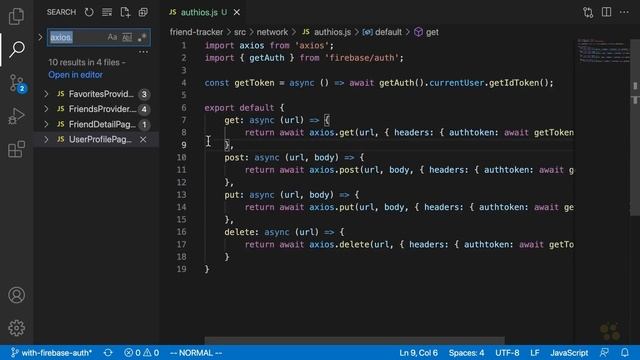Switch branch with-firebase-auth in status bar
The width and height of the screenshot is (640, 360).
coord(51,353)
